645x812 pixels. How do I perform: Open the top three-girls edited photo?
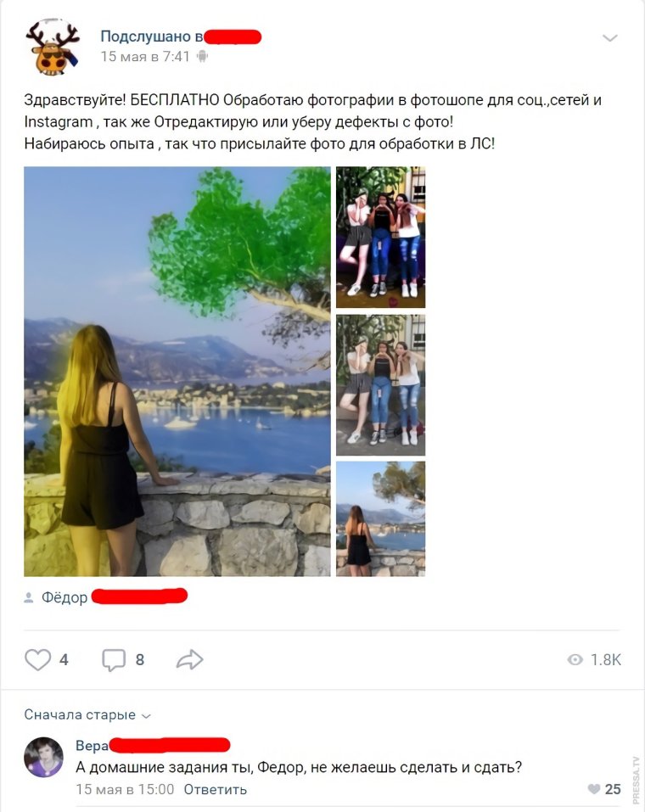[x=381, y=238]
